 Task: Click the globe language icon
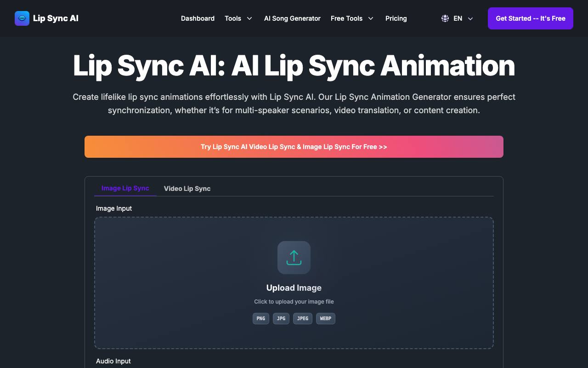pos(445,18)
